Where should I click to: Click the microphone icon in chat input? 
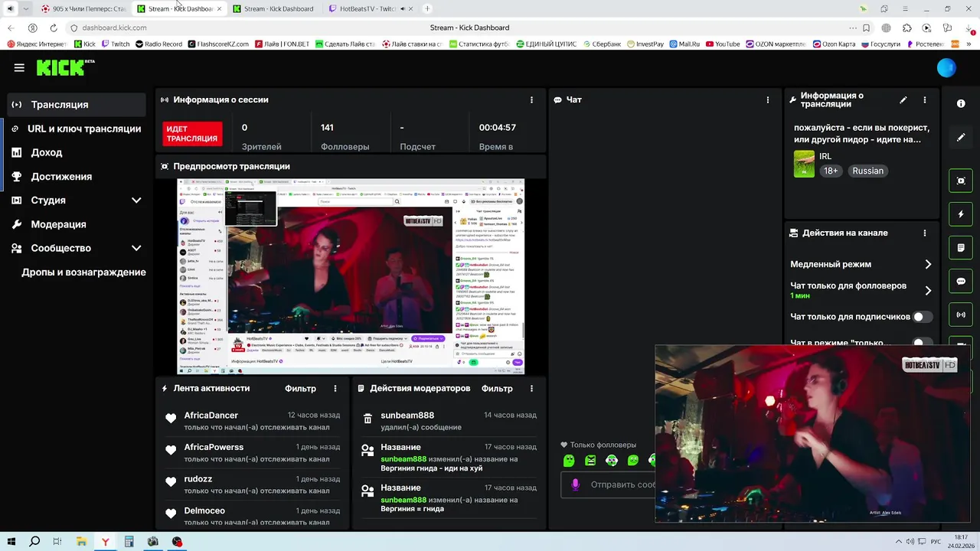pyautogui.click(x=575, y=484)
